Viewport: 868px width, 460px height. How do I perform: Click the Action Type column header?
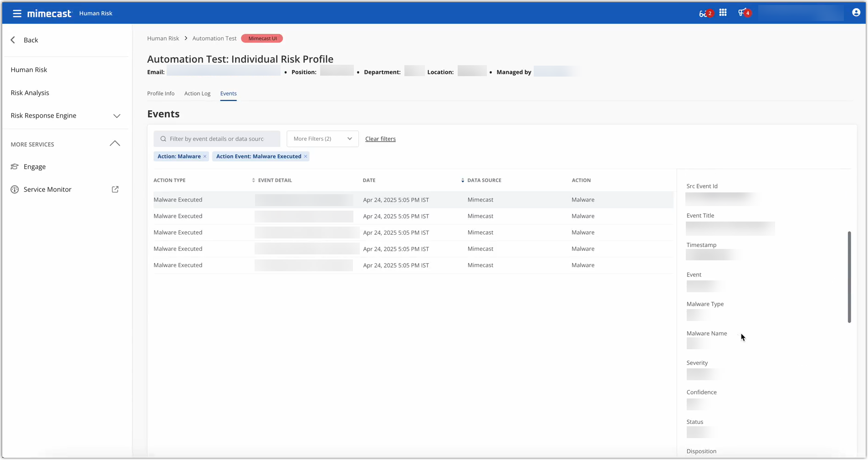tap(169, 181)
